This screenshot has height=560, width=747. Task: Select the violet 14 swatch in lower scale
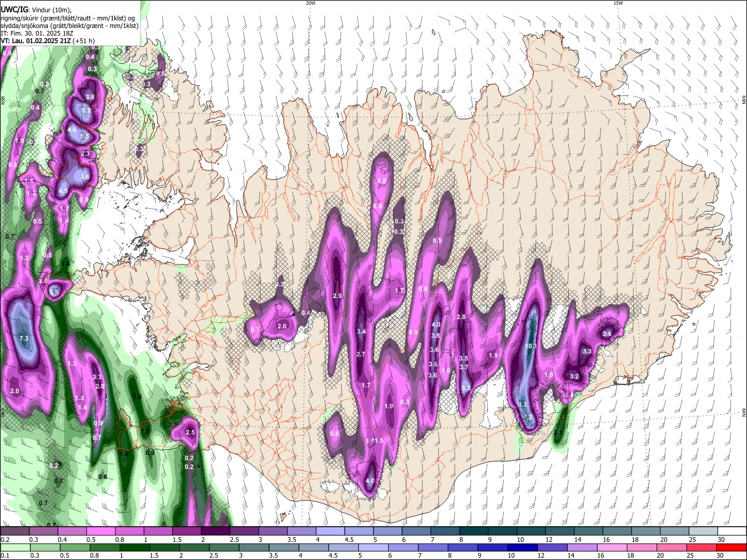(583, 547)
